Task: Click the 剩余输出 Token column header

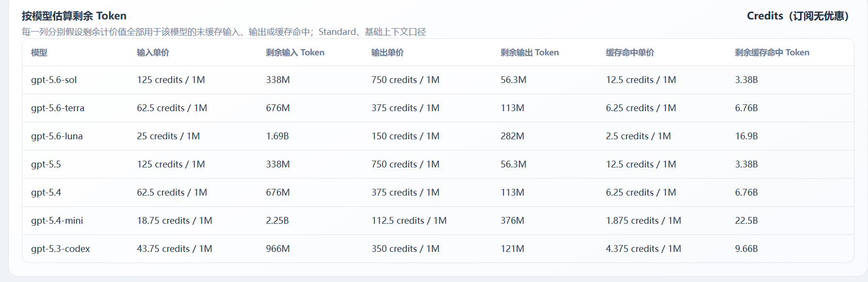Action: tap(530, 52)
